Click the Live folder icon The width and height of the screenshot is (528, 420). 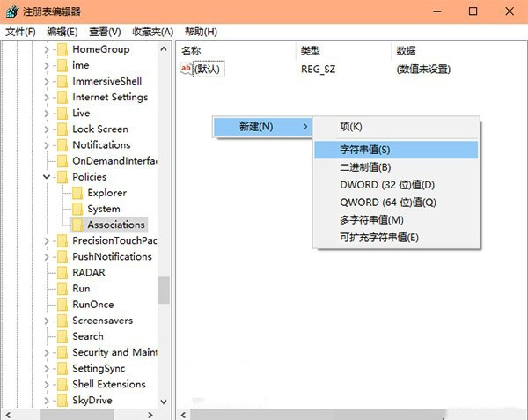coord(62,114)
